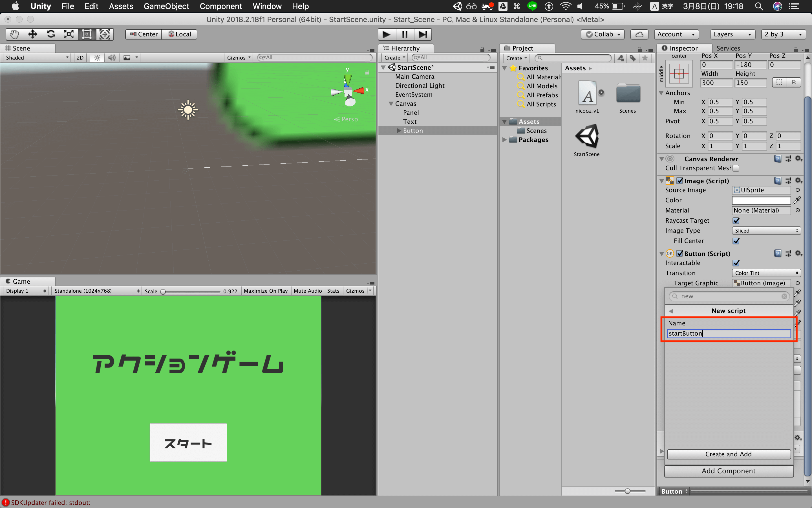Toggle Local handle rotation button

click(x=180, y=34)
